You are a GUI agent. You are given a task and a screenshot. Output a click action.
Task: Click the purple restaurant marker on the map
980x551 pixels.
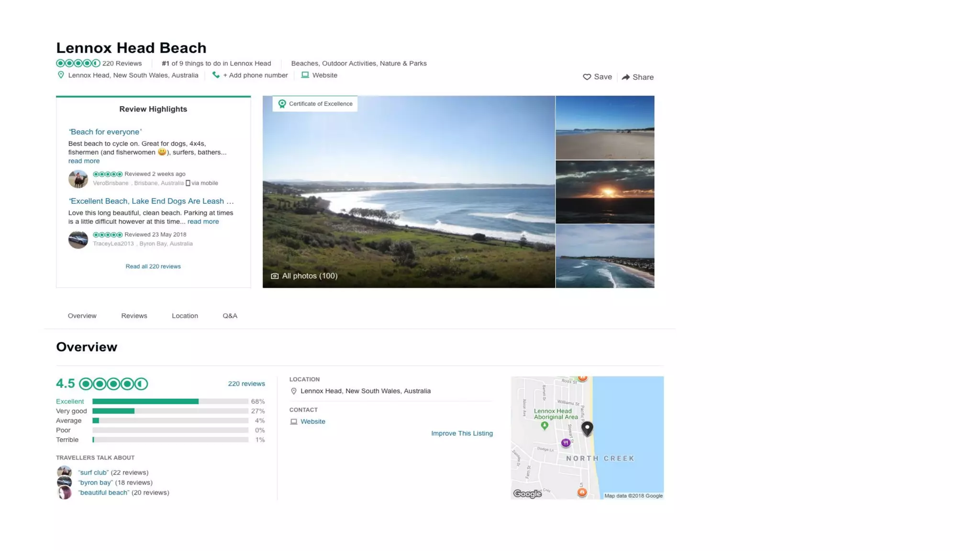566,443
